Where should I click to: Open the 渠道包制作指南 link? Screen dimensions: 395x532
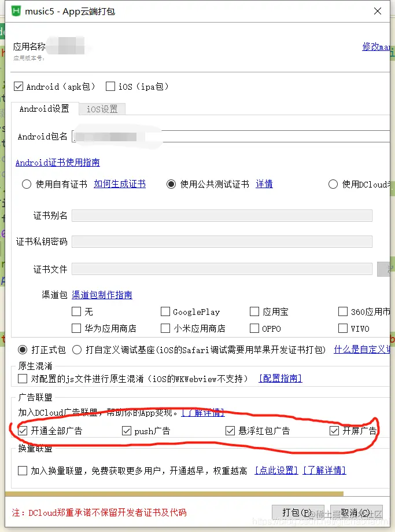click(102, 295)
